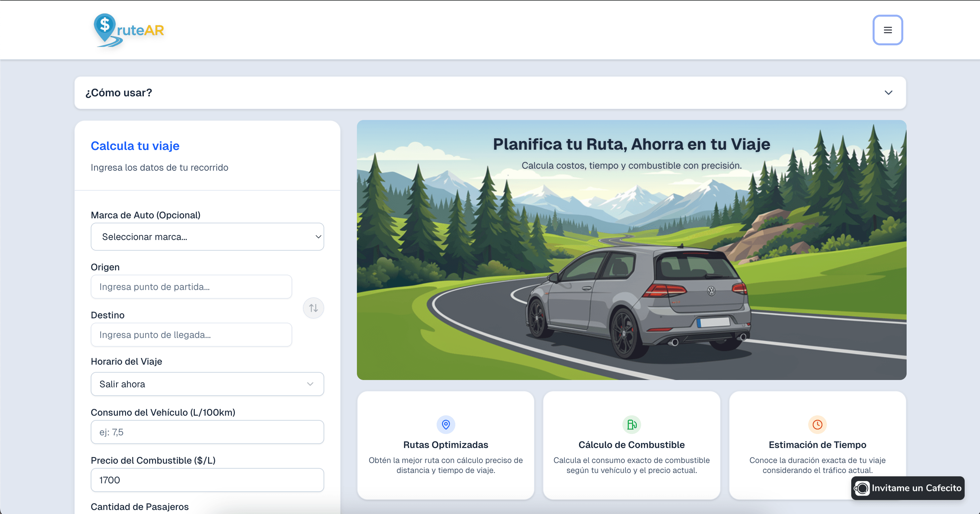980x514 pixels.
Task: Click the Rutas Optimizadas feature card
Action: [446, 446]
